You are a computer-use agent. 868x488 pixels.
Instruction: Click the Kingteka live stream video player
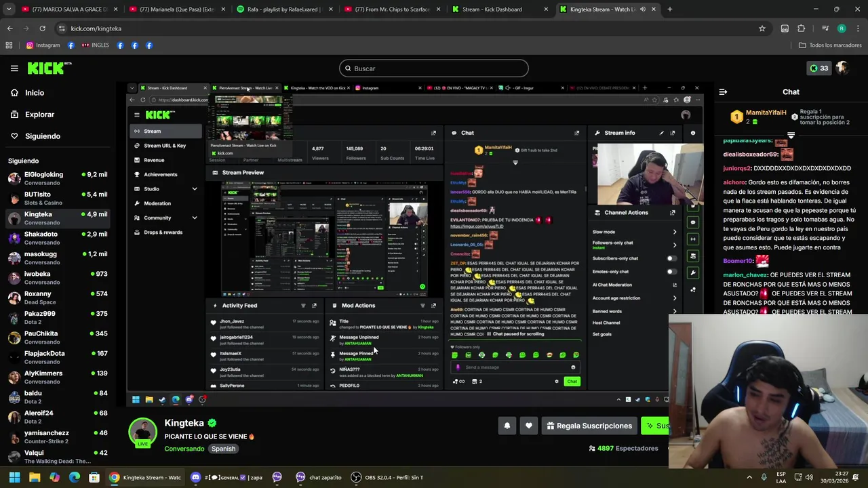(416, 245)
